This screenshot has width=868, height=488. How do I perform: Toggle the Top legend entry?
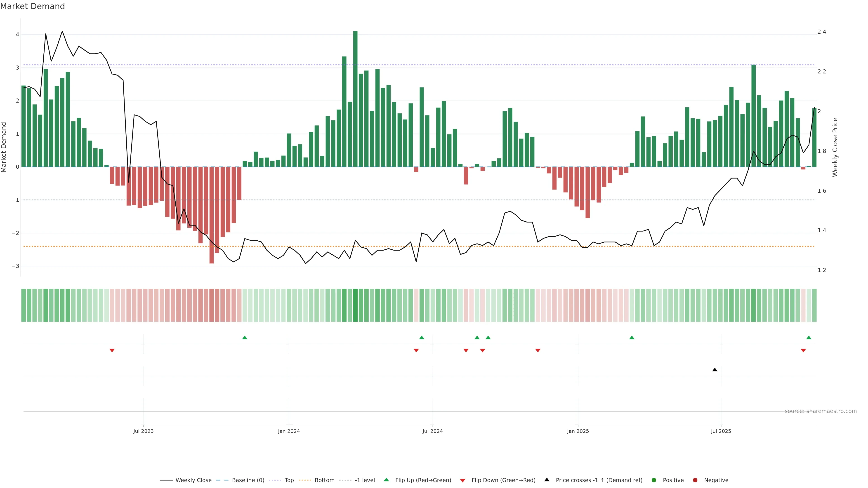289,480
